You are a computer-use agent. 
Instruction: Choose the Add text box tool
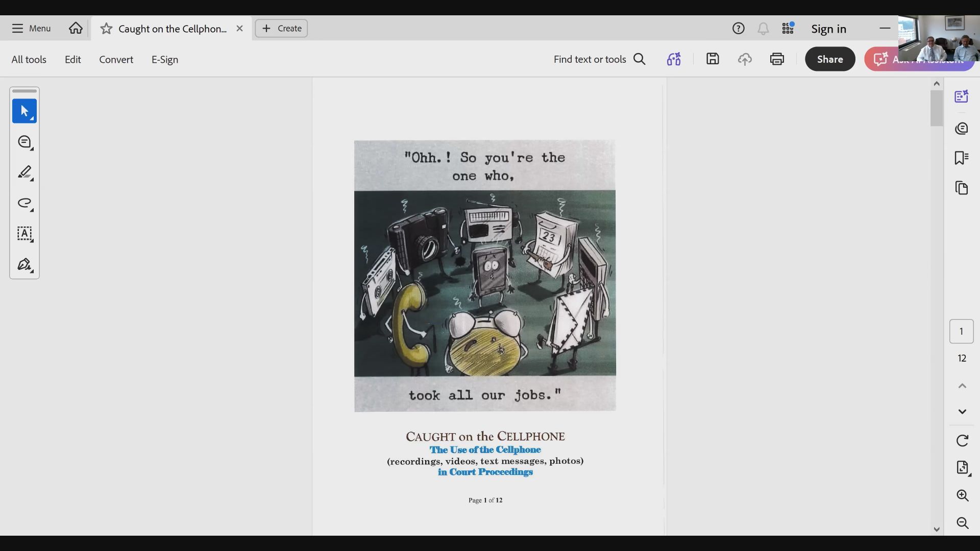point(24,234)
